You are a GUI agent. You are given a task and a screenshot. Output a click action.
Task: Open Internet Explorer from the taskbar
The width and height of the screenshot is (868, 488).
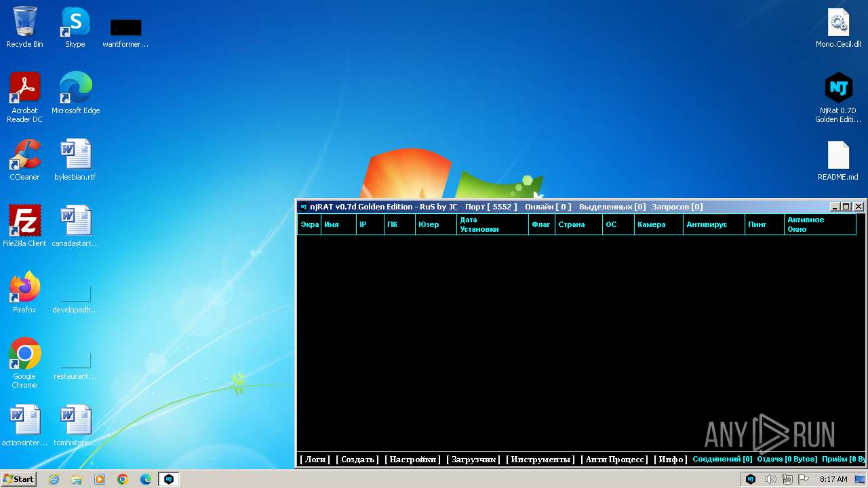[x=54, y=479]
